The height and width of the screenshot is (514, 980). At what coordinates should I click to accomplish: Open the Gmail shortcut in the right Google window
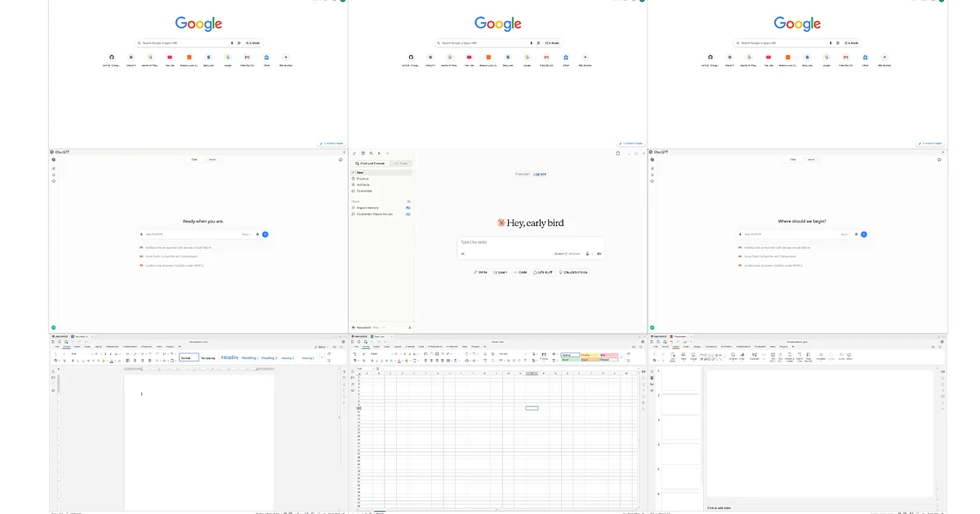click(x=845, y=57)
